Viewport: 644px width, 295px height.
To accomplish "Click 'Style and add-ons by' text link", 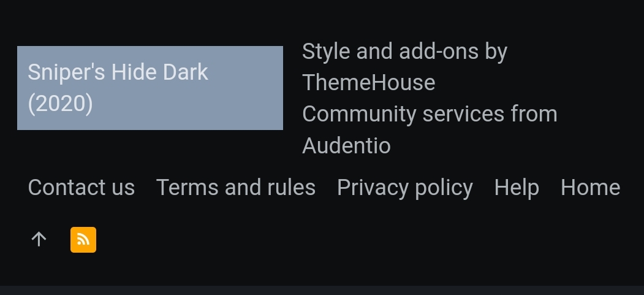I will click(404, 52).
